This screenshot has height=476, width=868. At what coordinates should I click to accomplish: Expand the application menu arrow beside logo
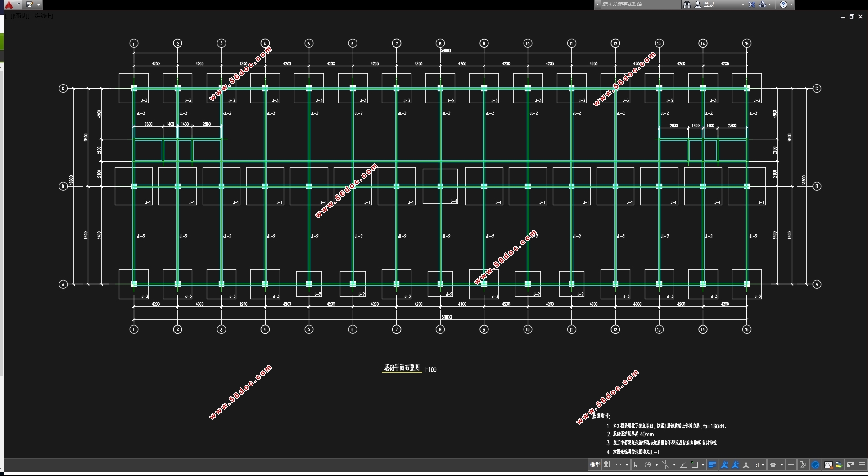pos(18,4)
